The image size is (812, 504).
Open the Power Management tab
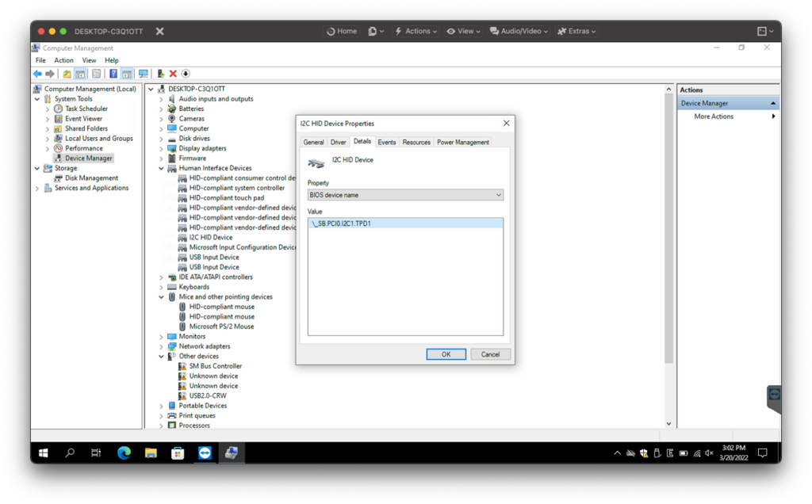[x=463, y=142]
